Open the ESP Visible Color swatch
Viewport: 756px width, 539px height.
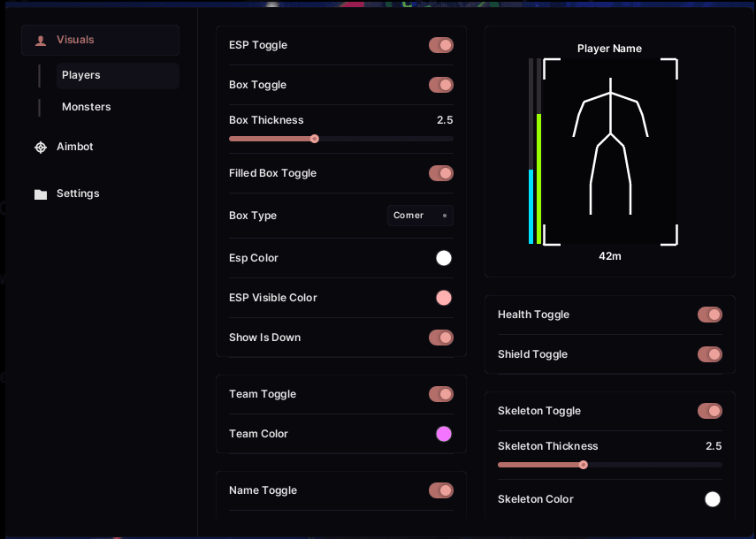(x=444, y=298)
